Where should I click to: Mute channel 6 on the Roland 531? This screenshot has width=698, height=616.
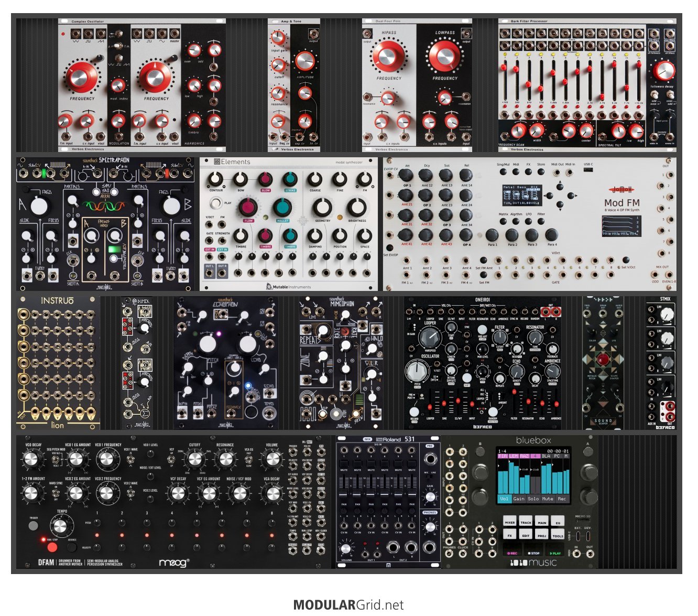[412, 464]
